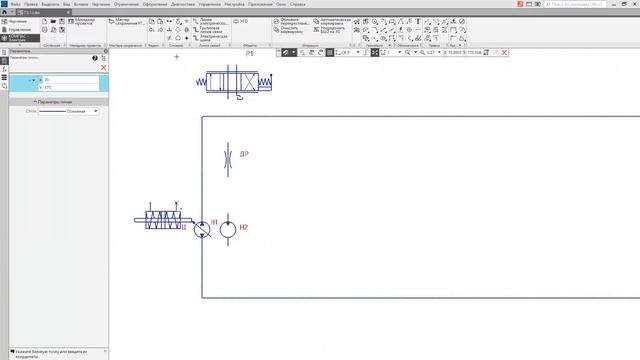Open the zoom scale dropdown 1.37
640x360 pixels.
tap(439, 52)
